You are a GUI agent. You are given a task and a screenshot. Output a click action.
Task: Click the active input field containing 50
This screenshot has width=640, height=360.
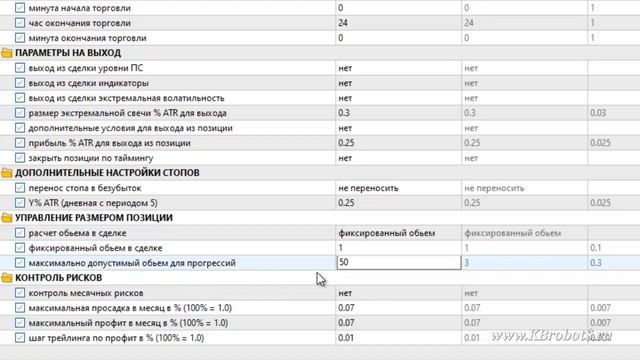pos(399,262)
